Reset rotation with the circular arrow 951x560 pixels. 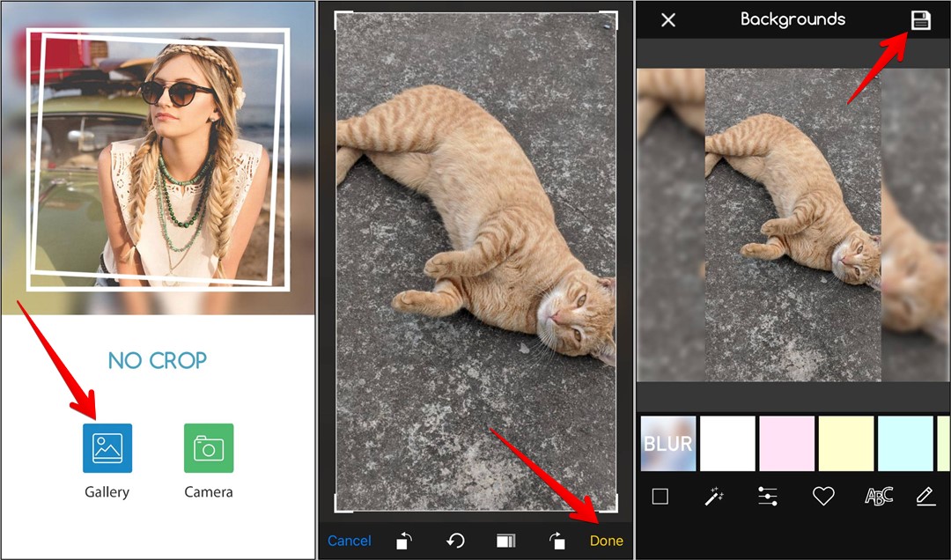pyautogui.click(x=455, y=541)
